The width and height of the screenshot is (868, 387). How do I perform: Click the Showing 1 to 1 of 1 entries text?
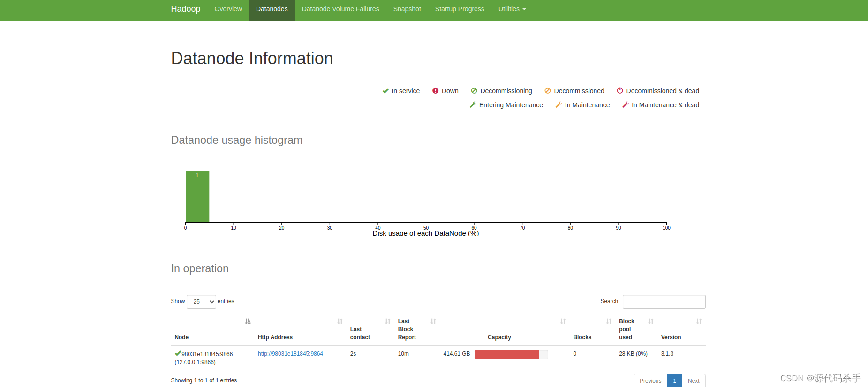point(204,380)
